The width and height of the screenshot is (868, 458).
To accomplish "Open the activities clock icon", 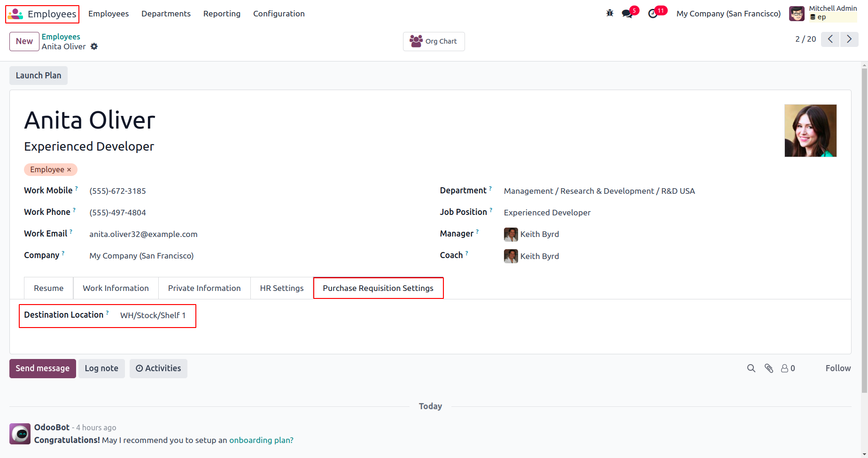I will coord(653,14).
